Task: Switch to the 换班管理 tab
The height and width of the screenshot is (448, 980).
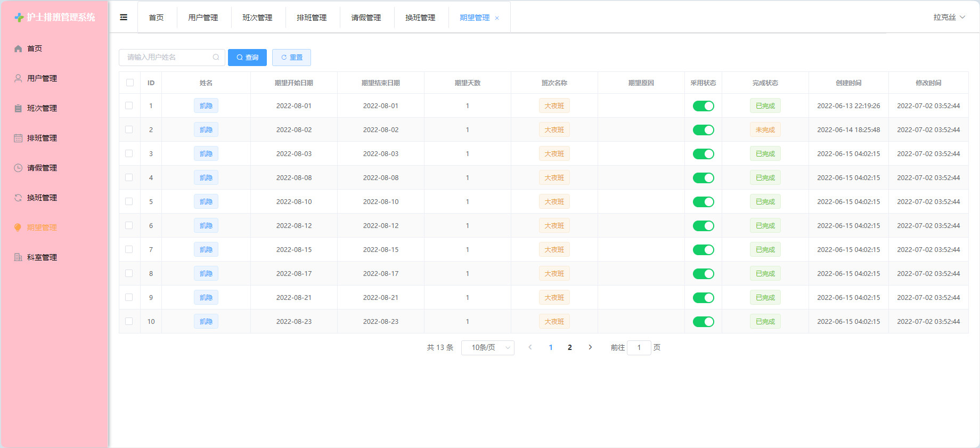Action: [420, 18]
